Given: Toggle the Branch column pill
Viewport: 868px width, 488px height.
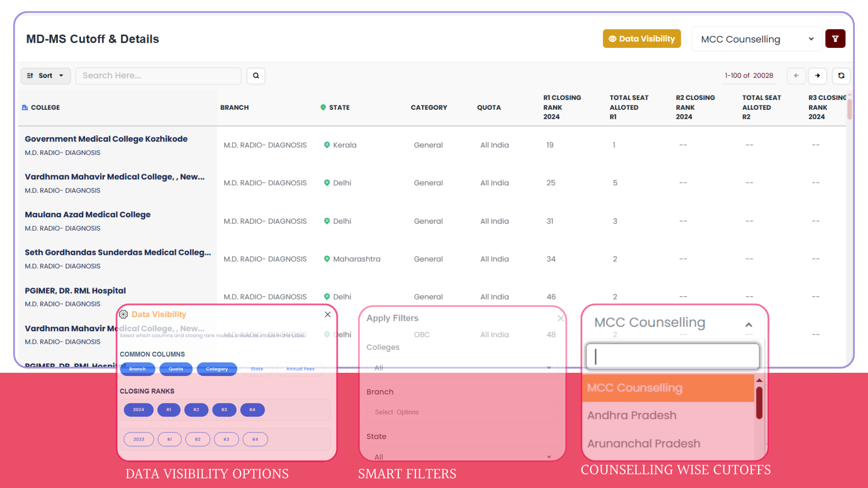Looking at the screenshot, I should (x=137, y=369).
